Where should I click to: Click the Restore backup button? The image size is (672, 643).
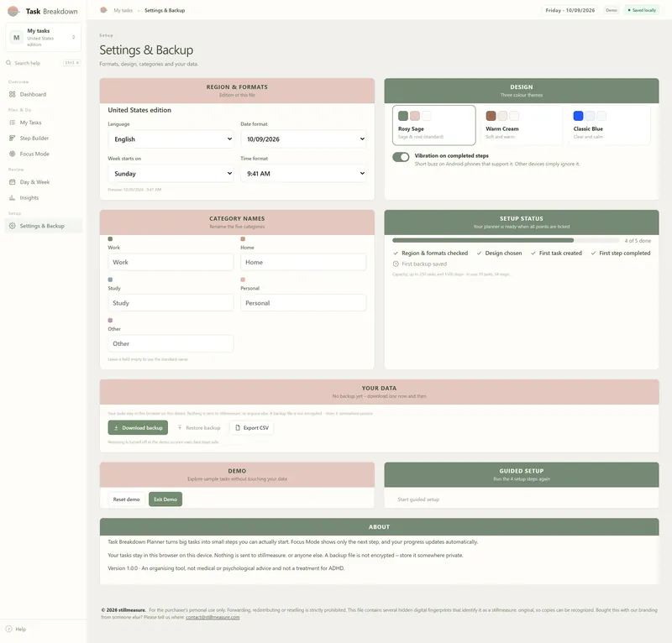(199, 427)
